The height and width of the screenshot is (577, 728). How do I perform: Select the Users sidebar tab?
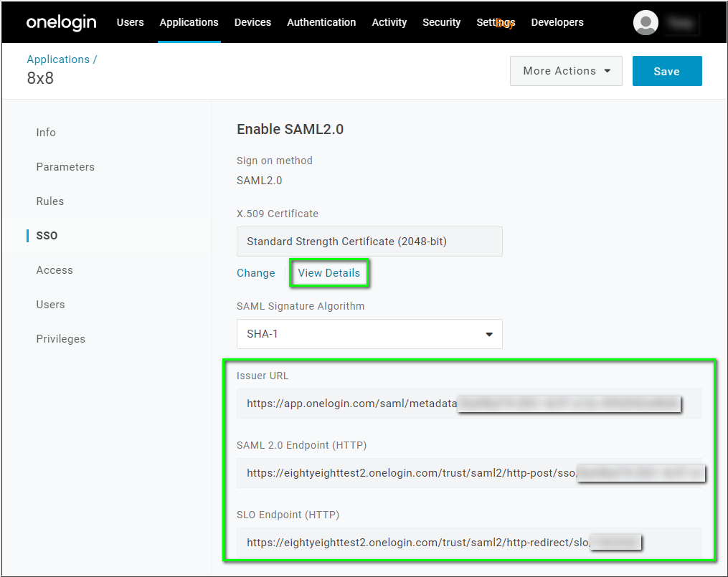(x=51, y=305)
